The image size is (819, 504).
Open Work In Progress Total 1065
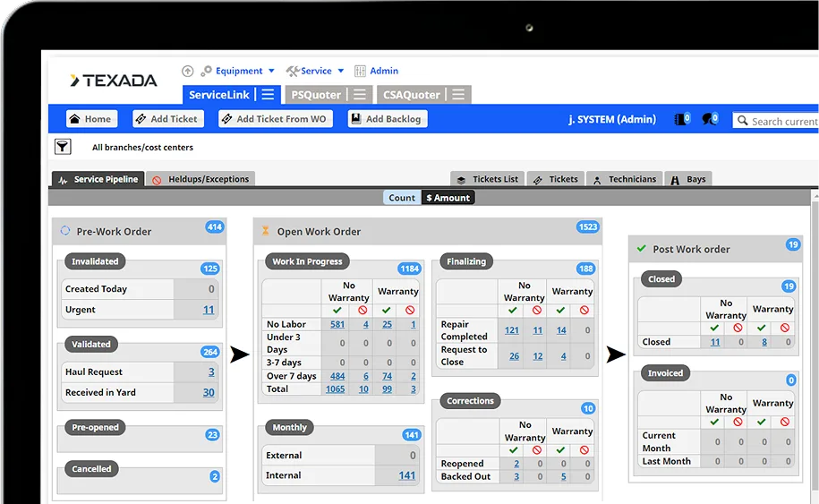tap(336, 389)
